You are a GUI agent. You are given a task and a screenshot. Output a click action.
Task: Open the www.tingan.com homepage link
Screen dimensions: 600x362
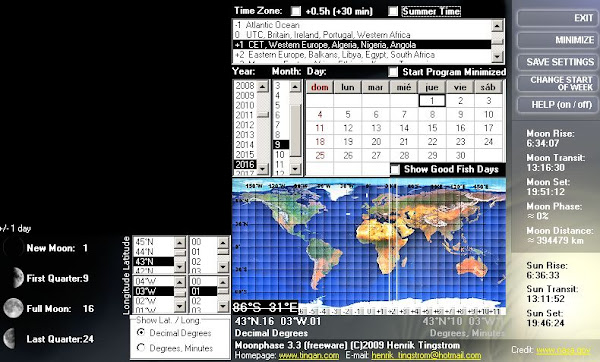tap(309, 355)
